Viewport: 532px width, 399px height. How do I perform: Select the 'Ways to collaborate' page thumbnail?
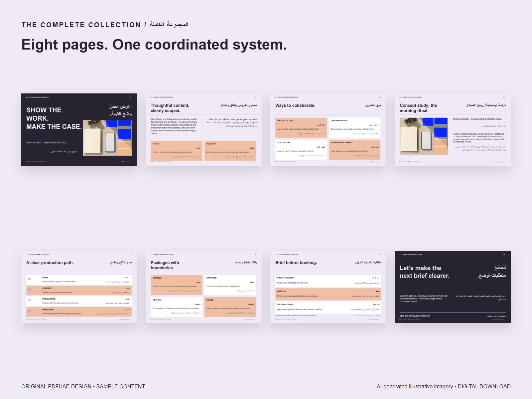coord(328,130)
